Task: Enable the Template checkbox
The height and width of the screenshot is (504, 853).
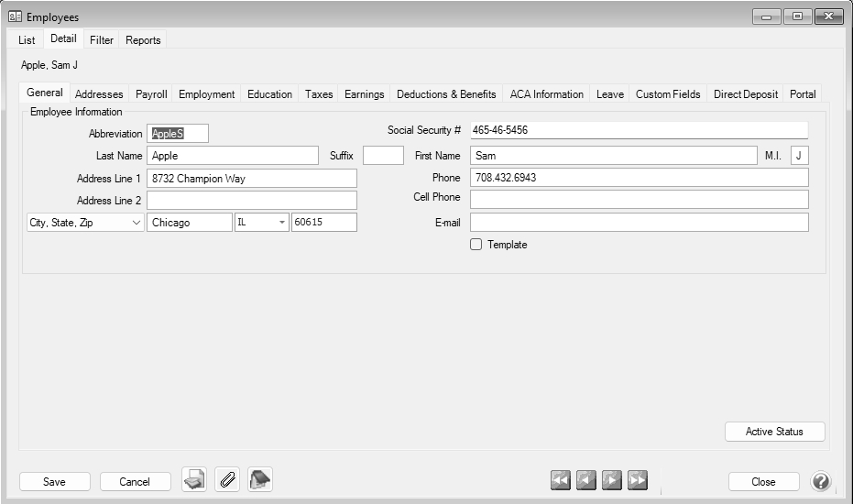Action: tap(476, 245)
